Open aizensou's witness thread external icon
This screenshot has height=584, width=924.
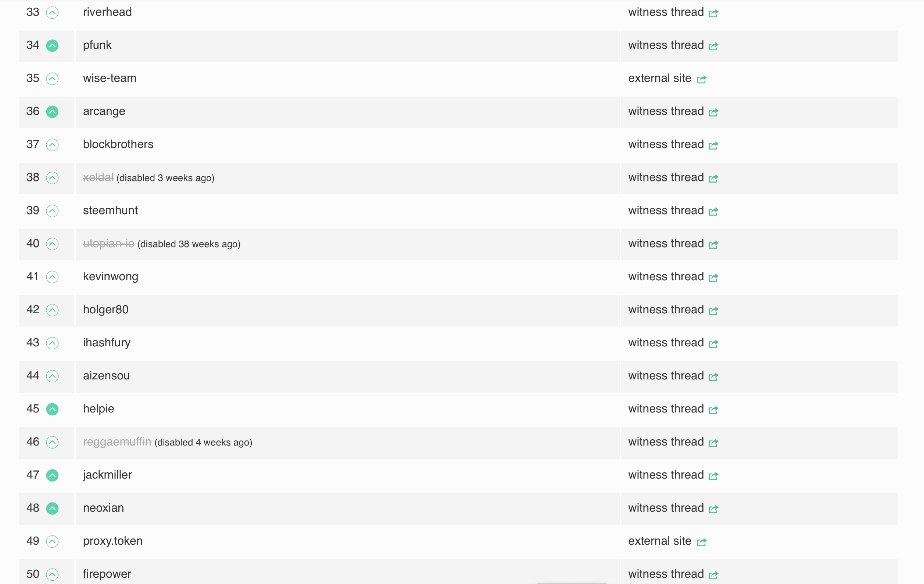[713, 377]
